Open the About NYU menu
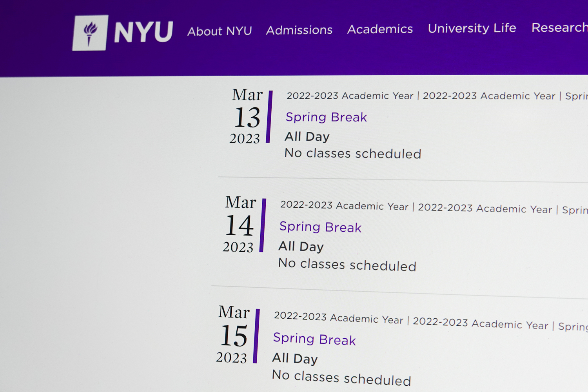The height and width of the screenshot is (392, 588). 220,31
